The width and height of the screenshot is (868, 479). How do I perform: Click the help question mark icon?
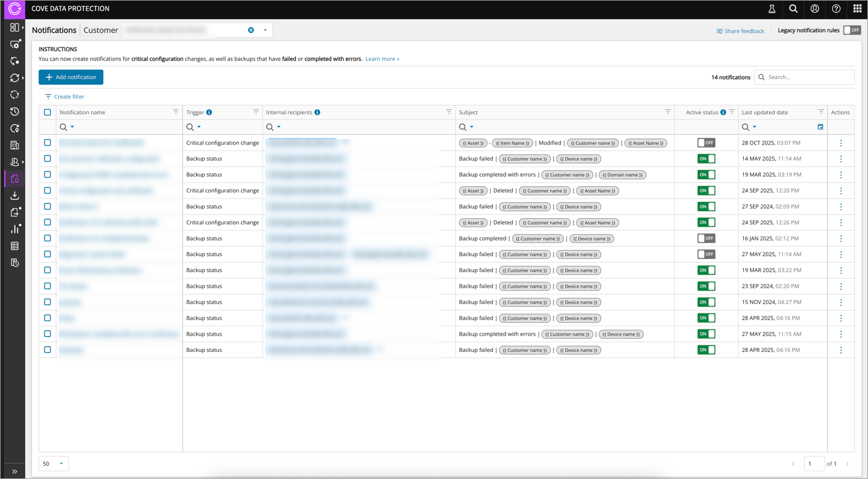pos(836,9)
